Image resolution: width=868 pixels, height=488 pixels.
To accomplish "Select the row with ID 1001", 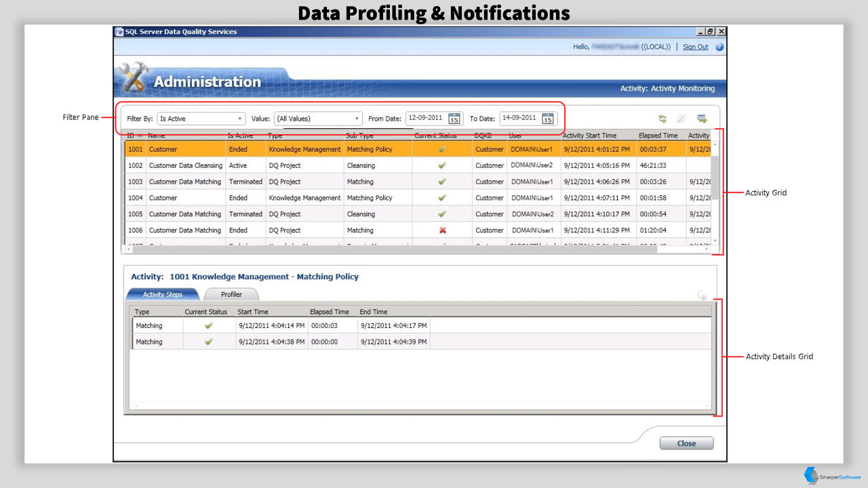I will pyautogui.click(x=418, y=149).
